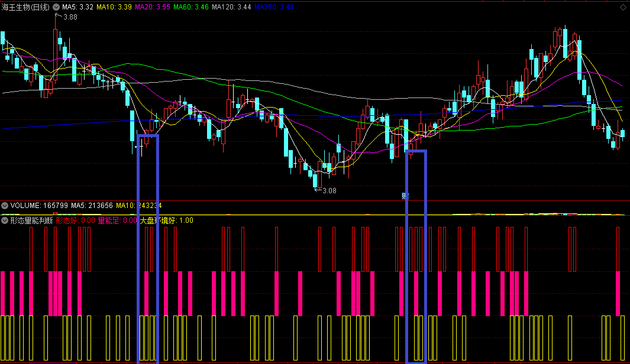
Task: Select the blue MA250: 3.48 label
Action: [274, 7]
